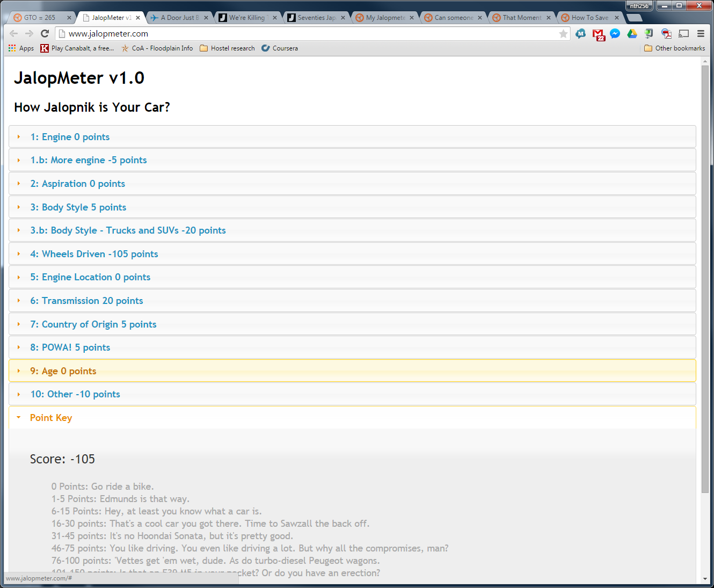Viewport: 714px width, 588px height.
Task: Open the Gmail extension icon
Action: [x=598, y=34]
